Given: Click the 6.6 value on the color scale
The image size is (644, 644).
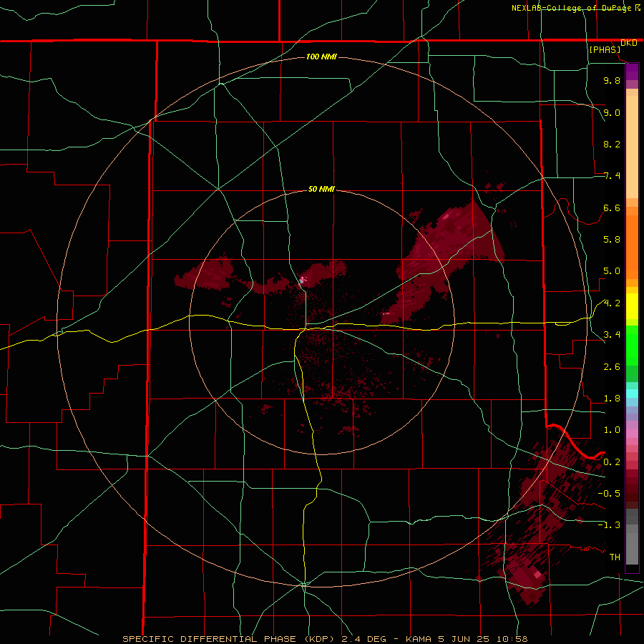Looking at the screenshot, I should point(612,208).
